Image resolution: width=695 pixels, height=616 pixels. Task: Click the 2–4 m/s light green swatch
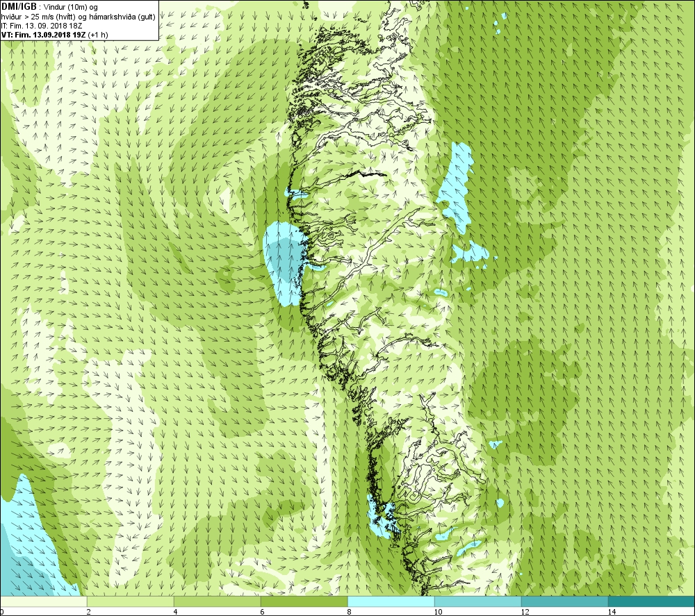131,601
